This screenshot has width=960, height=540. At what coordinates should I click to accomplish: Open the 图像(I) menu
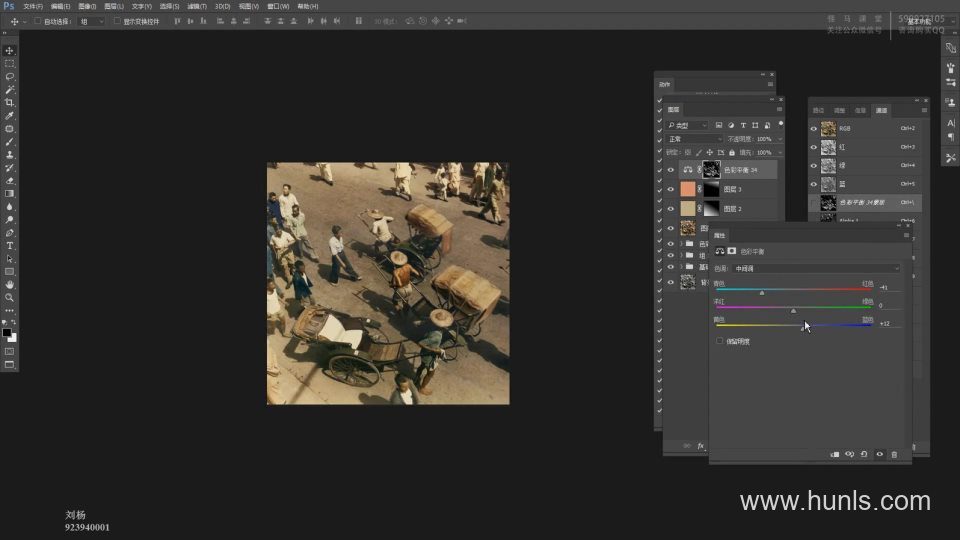click(x=87, y=6)
